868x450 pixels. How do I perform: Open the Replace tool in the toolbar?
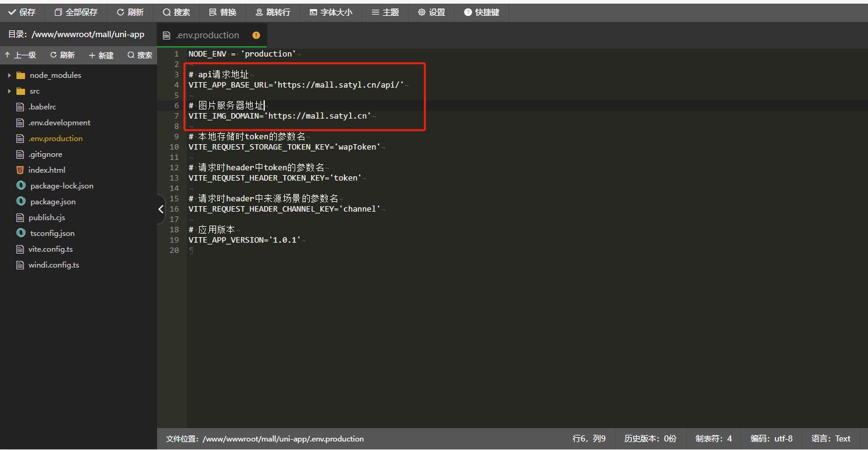click(x=222, y=12)
